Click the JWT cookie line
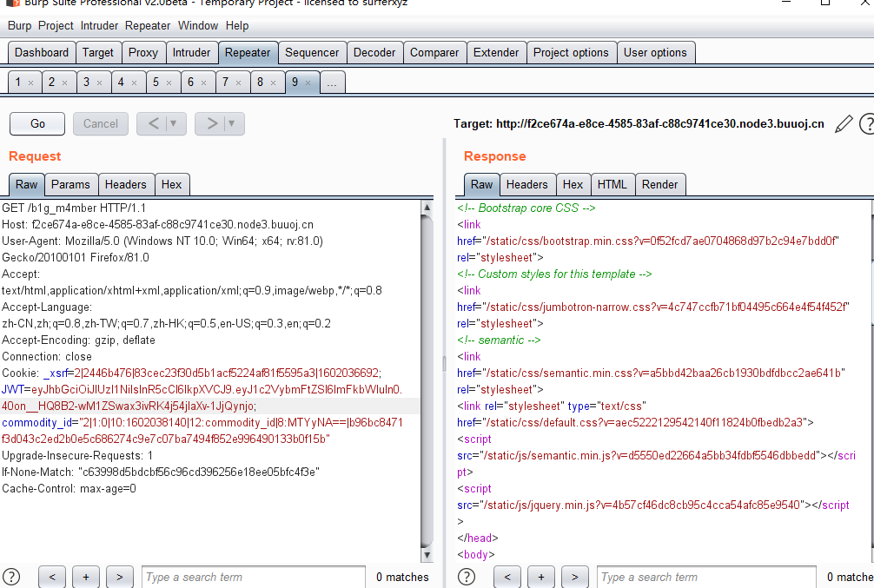The height and width of the screenshot is (588, 874). click(202, 390)
